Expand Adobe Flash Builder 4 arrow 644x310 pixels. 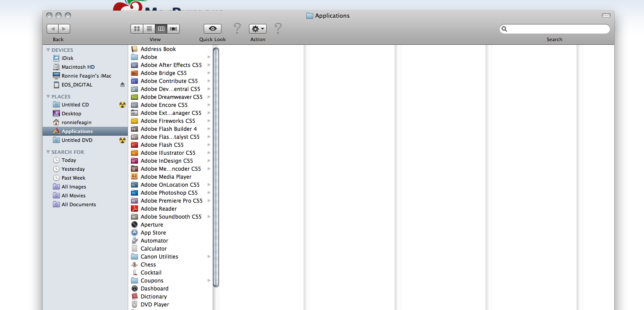click(x=209, y=129)
